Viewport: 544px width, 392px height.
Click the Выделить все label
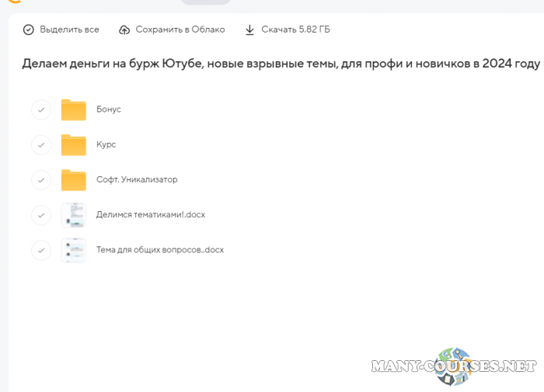pos(69,29)
